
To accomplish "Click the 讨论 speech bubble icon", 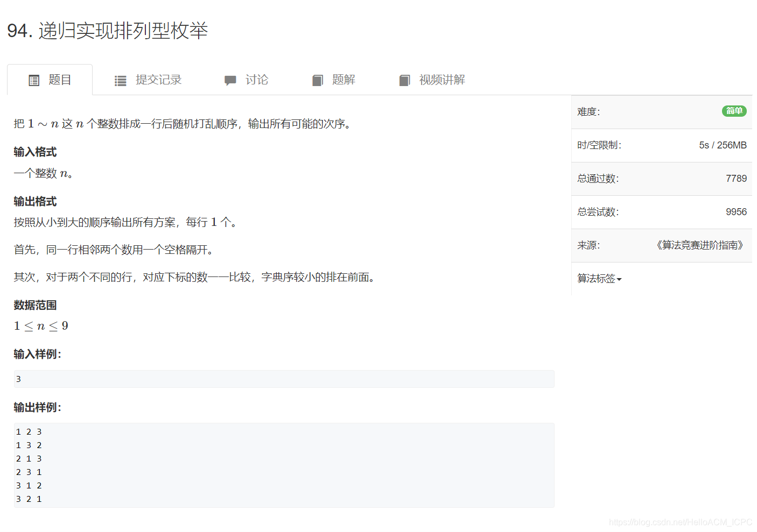I will [230, 81].
